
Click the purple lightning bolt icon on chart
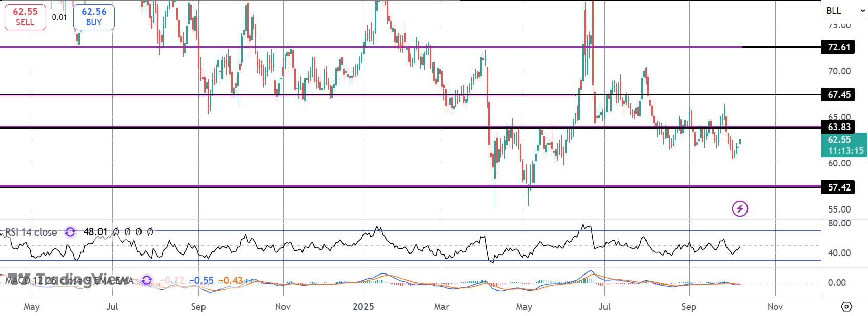point(740,208)
